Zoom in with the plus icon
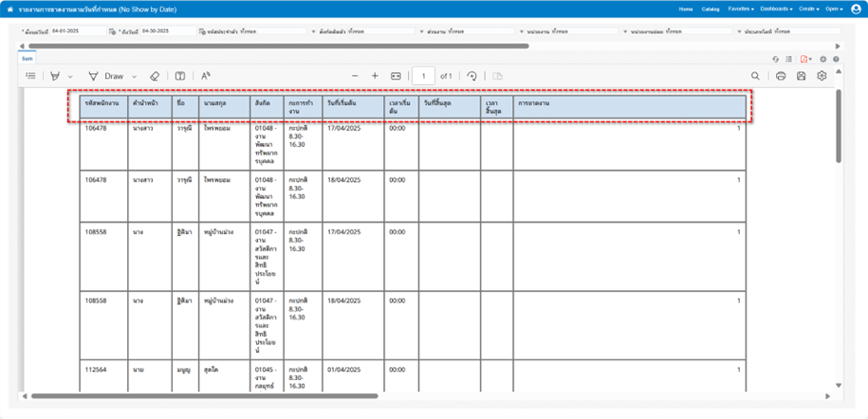Image resolution: width=868 pixels, height=419 pixels. point(375,76)
